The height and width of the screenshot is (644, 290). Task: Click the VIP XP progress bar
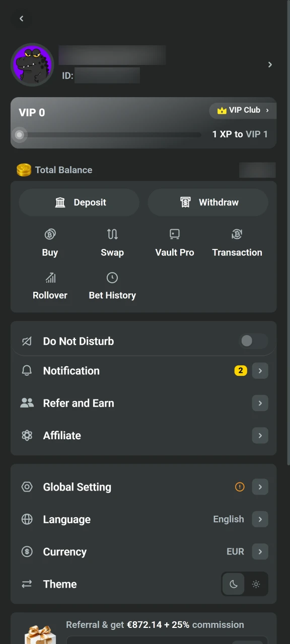click(x=107, y=134)
